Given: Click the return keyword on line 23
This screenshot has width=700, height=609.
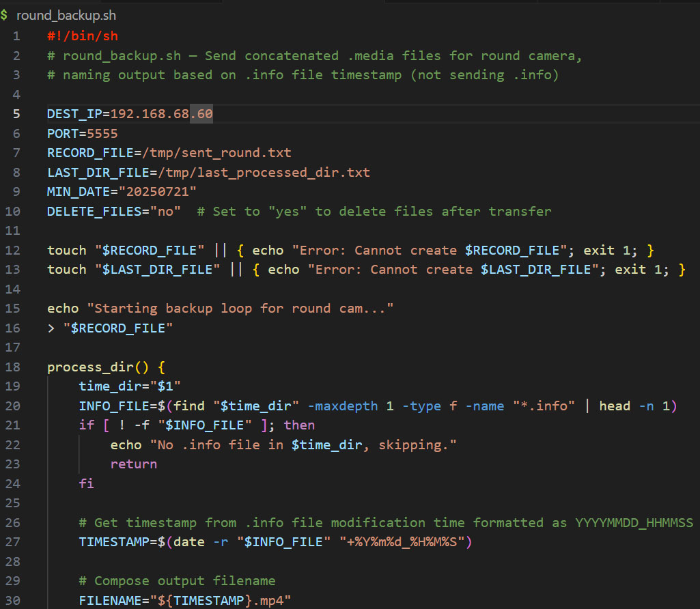Looking at the screenshot, I should pyautogui.click(x=134, y=464).
